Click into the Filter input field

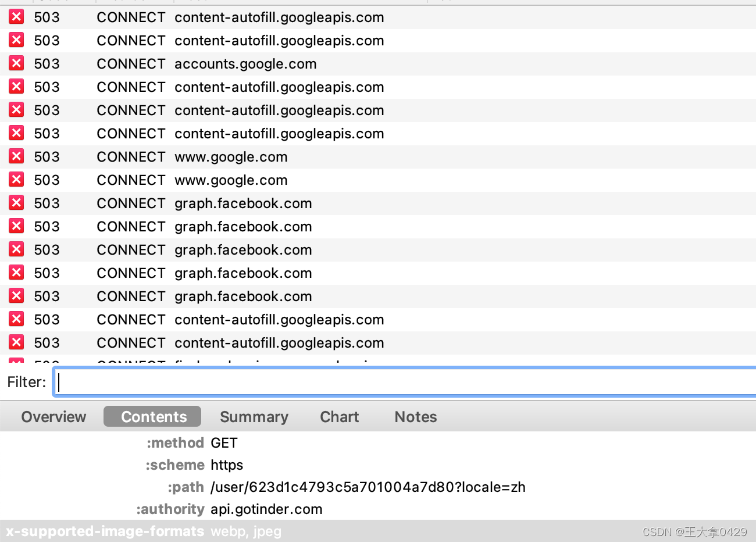click(405, 382)
